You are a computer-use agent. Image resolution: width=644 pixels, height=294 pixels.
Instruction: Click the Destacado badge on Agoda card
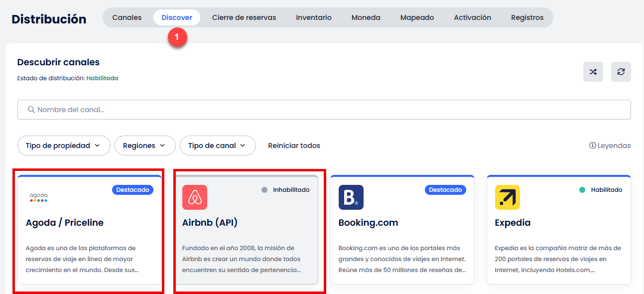click(x=132, y=190)
